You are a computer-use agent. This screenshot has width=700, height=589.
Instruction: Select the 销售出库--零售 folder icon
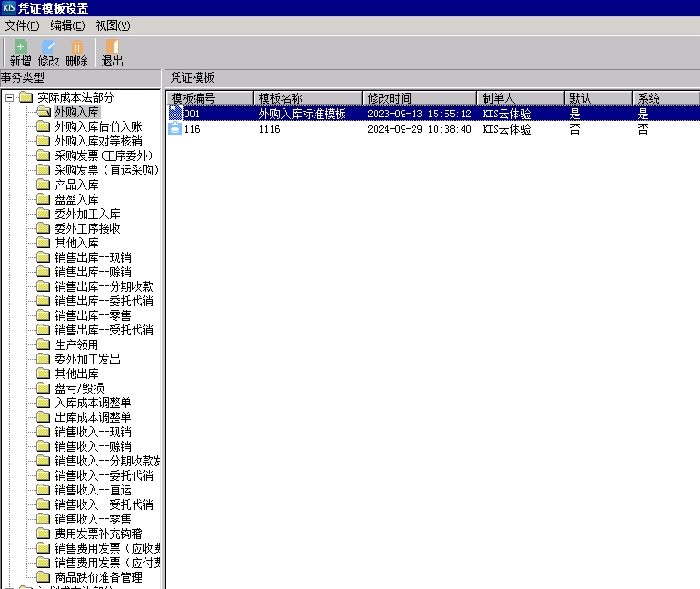(44, 315)
